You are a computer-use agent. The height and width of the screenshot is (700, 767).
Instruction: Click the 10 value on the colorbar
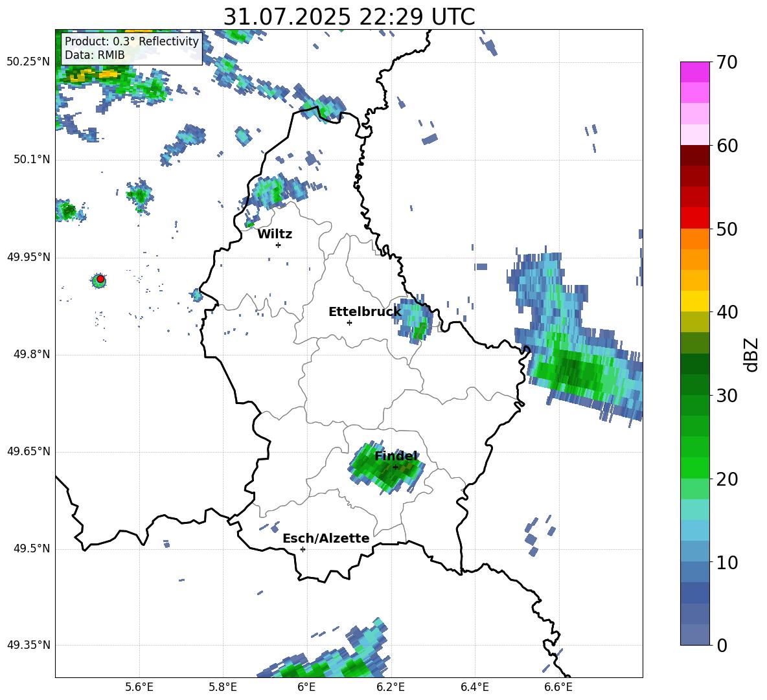click(x=727, y=562)
